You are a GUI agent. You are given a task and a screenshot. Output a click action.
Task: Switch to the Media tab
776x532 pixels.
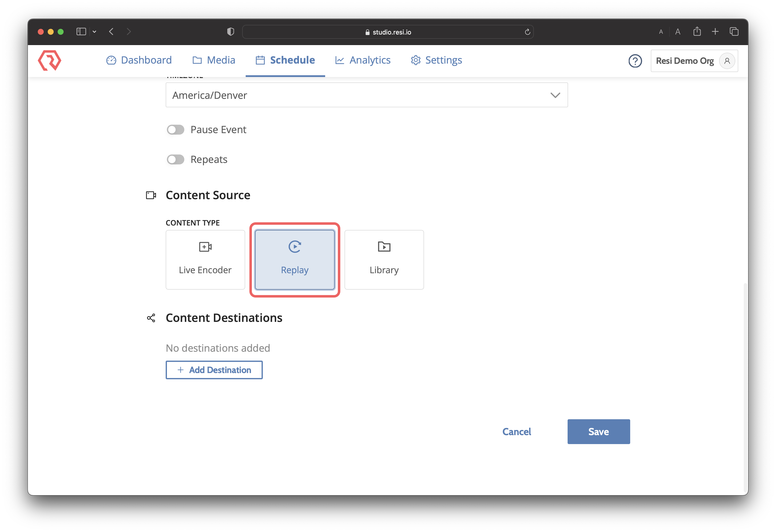(214, 60)
